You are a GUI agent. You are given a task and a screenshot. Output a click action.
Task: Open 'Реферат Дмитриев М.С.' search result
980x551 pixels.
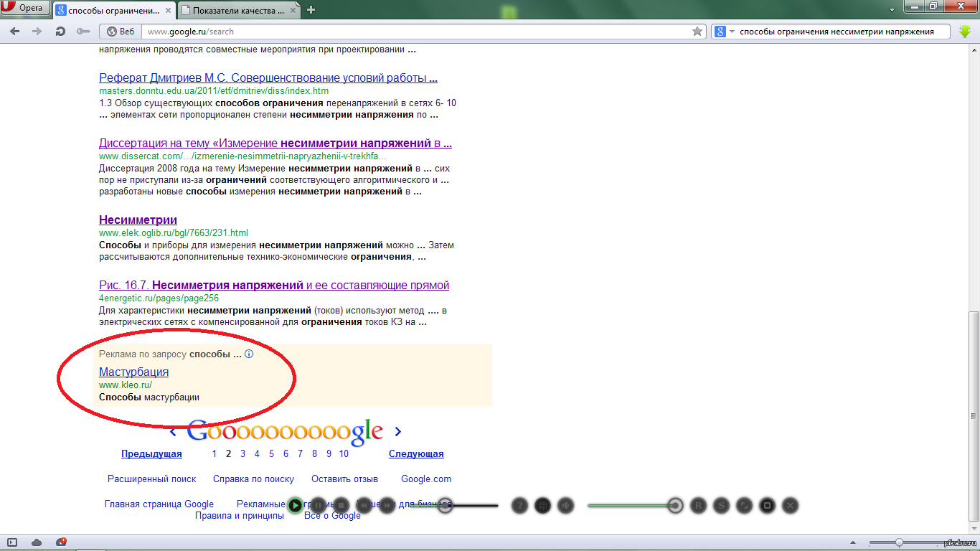(268, 77)
